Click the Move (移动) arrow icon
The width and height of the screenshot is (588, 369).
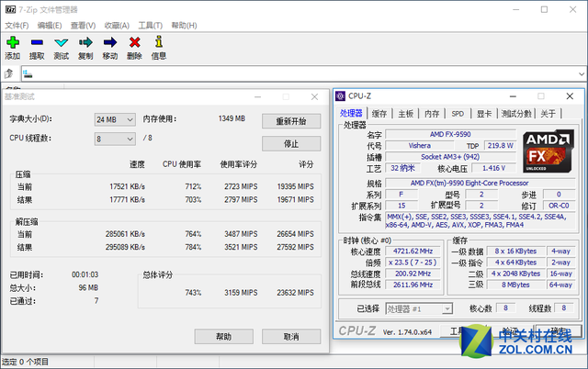tap(110, 42)
